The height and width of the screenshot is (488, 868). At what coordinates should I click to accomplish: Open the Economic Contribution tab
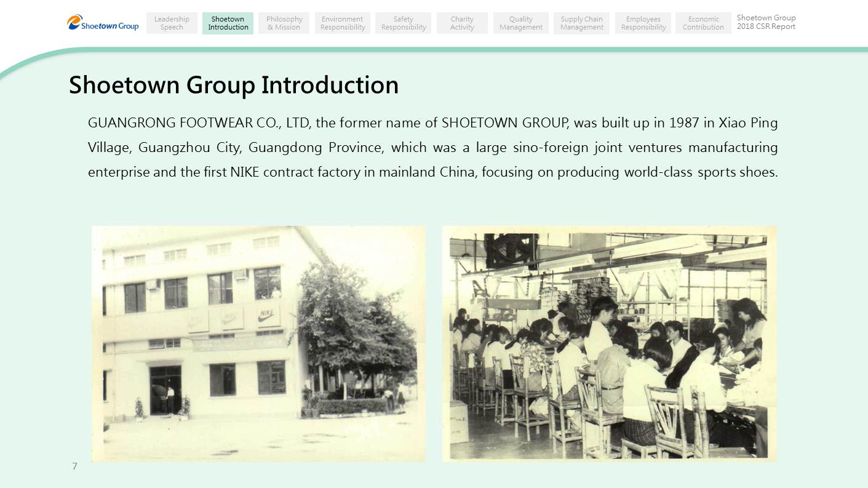pyautogui.click(x=703, y=23)
